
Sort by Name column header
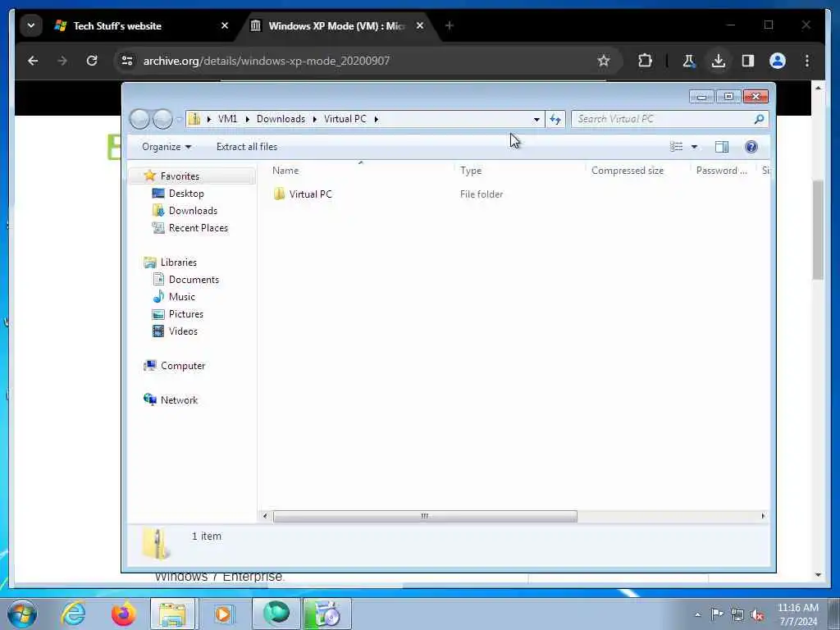(360, 171)
